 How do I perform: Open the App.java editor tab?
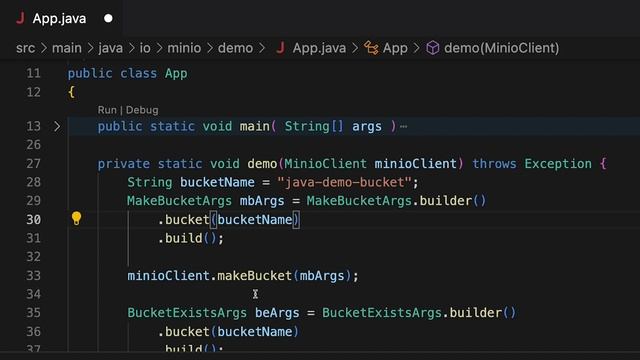(x=61, y=18)
